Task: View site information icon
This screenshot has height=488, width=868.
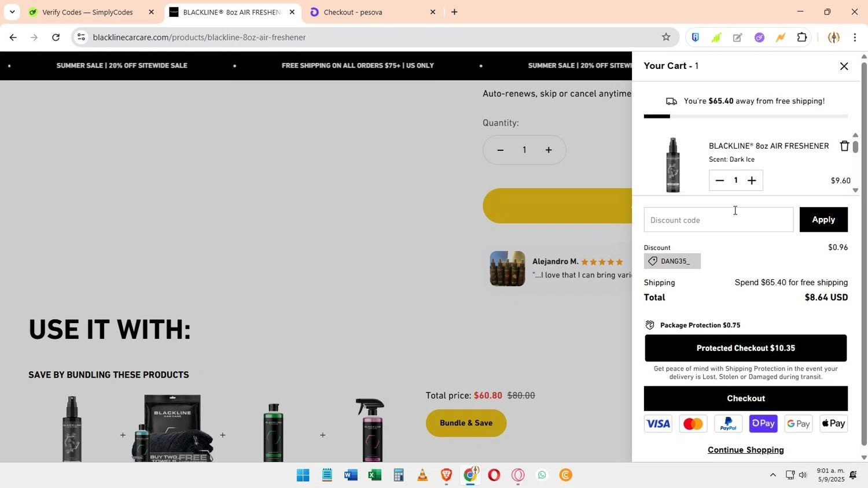Action: 81,38
